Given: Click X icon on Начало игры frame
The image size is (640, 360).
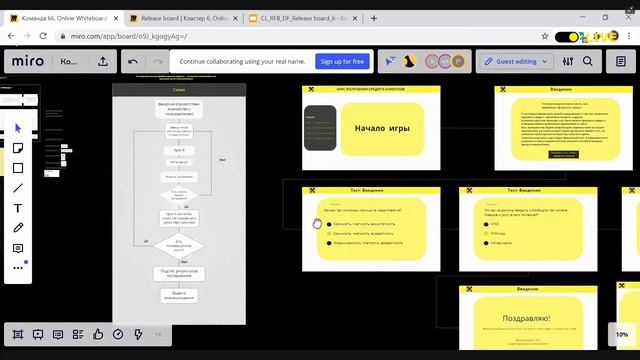Looking at the screenshot, I should click(311, 89).
